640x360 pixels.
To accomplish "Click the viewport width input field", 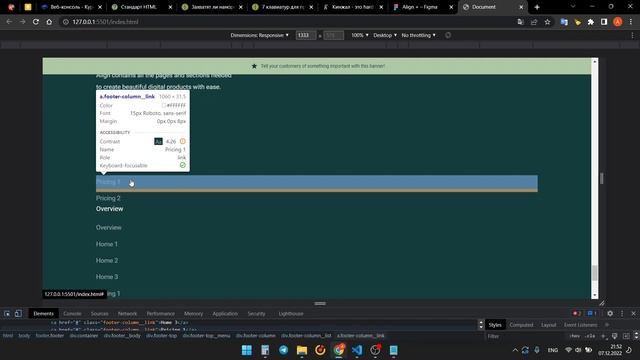I will (x=306, y=36).
